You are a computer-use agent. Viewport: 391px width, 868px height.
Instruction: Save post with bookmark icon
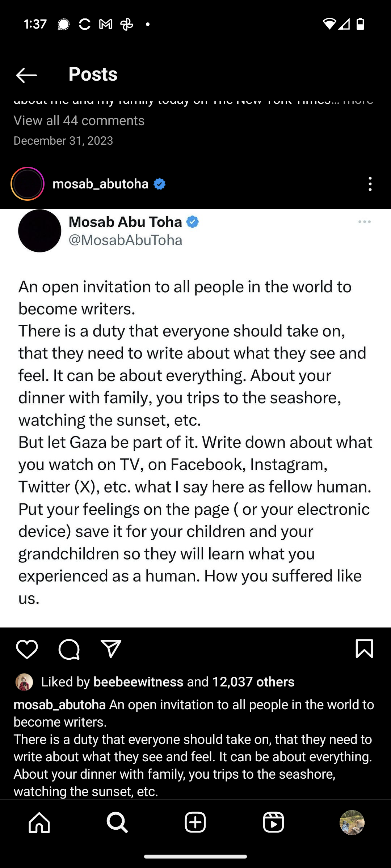(x=364, y=649)
